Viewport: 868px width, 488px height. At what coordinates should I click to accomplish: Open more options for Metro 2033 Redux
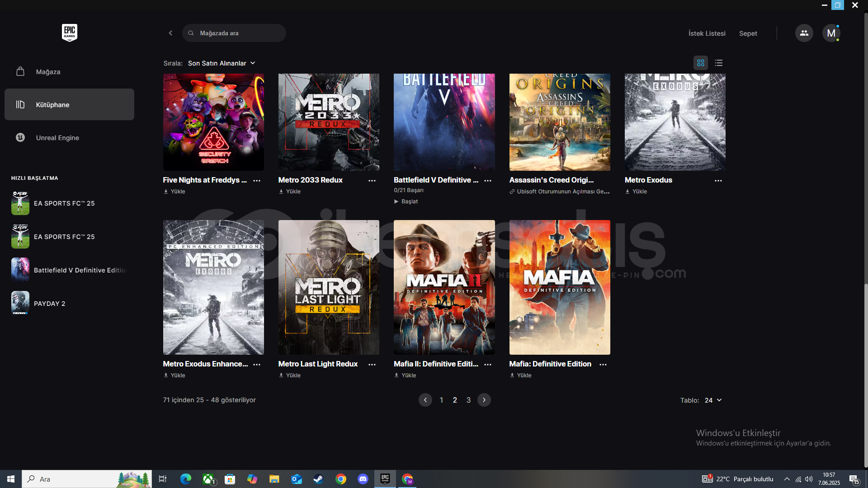pyautogui.click(x=372, y=180)
